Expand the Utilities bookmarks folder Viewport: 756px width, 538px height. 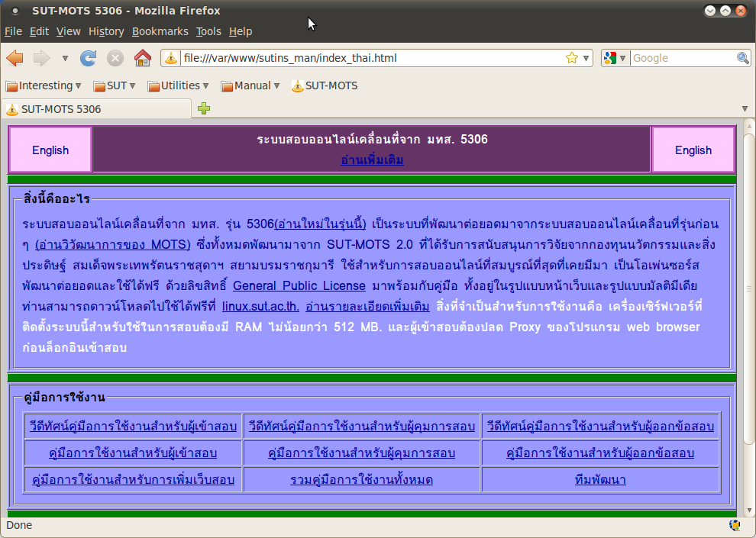[x=178, y=85]
